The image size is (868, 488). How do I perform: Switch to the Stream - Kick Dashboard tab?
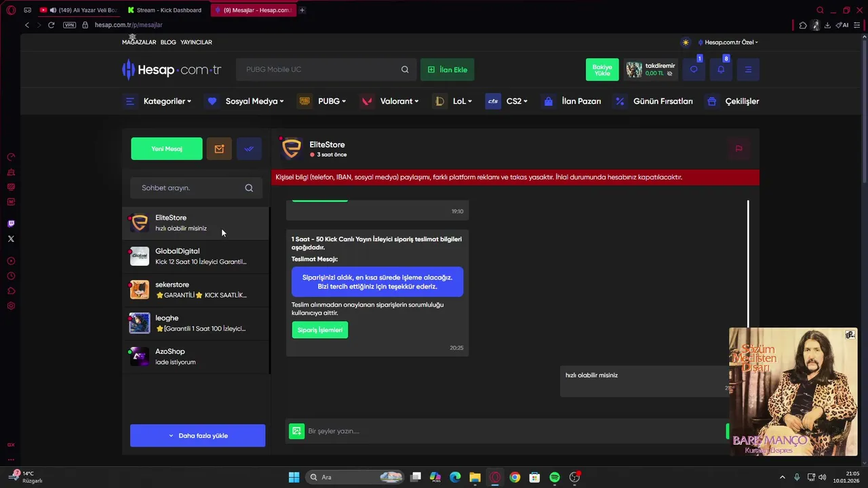165,10
